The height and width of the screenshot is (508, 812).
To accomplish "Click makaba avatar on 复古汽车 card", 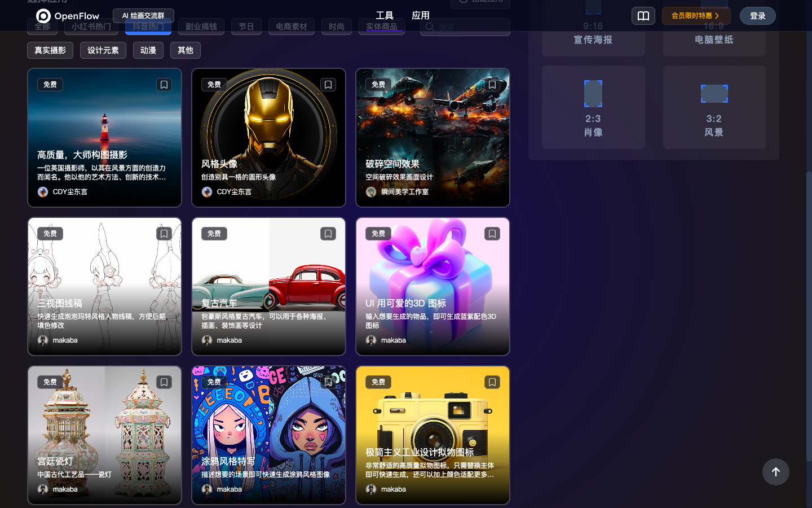I will [207, 340].
